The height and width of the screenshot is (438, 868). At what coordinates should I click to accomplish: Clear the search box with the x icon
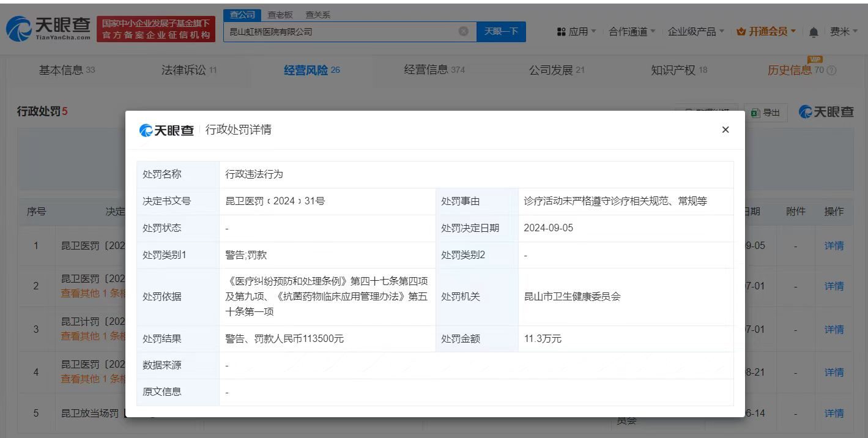click(464, 31)
